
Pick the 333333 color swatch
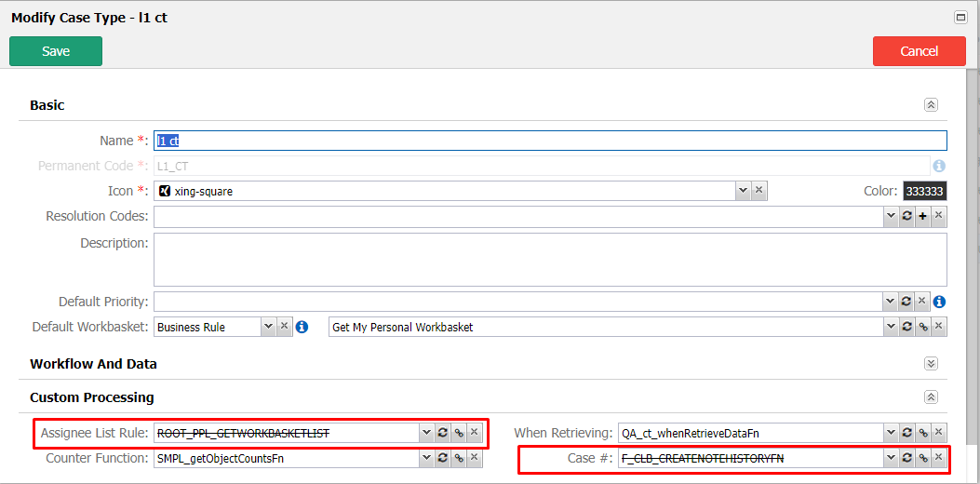[x=925, y=192]
